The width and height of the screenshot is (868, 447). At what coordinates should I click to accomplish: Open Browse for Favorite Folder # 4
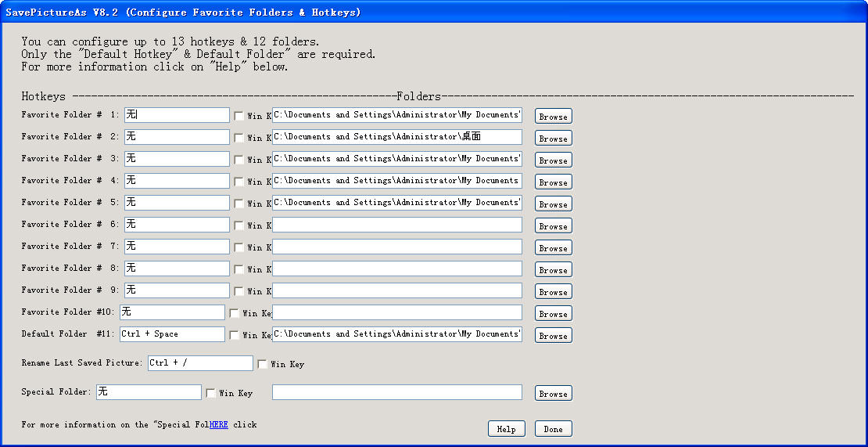tap(553, 182)
